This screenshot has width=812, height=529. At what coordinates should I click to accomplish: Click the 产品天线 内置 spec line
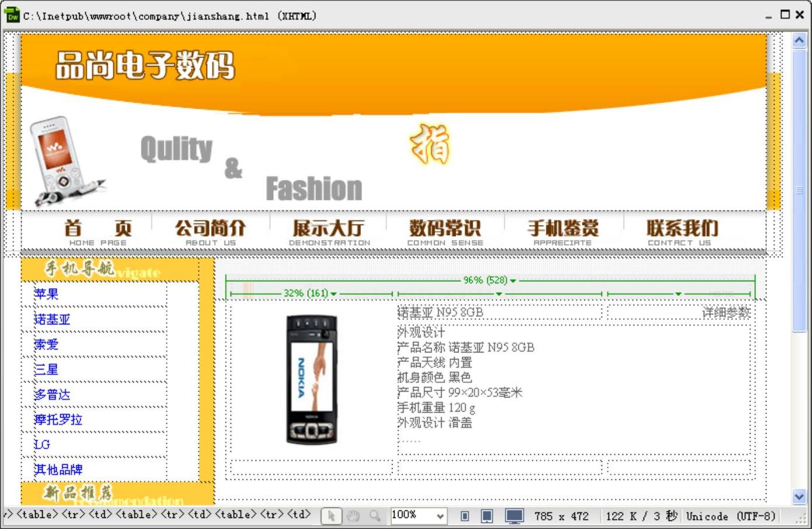point(435,362)
